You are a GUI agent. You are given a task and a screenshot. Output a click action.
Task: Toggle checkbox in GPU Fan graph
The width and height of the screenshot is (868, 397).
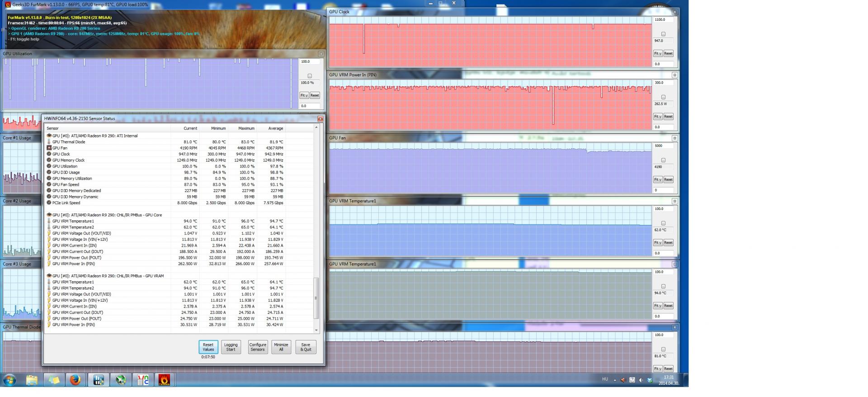663,160
